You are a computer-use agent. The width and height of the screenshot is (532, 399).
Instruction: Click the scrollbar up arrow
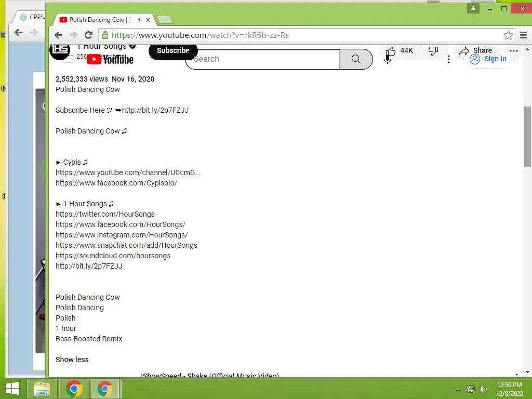click(x=527, y=50)
